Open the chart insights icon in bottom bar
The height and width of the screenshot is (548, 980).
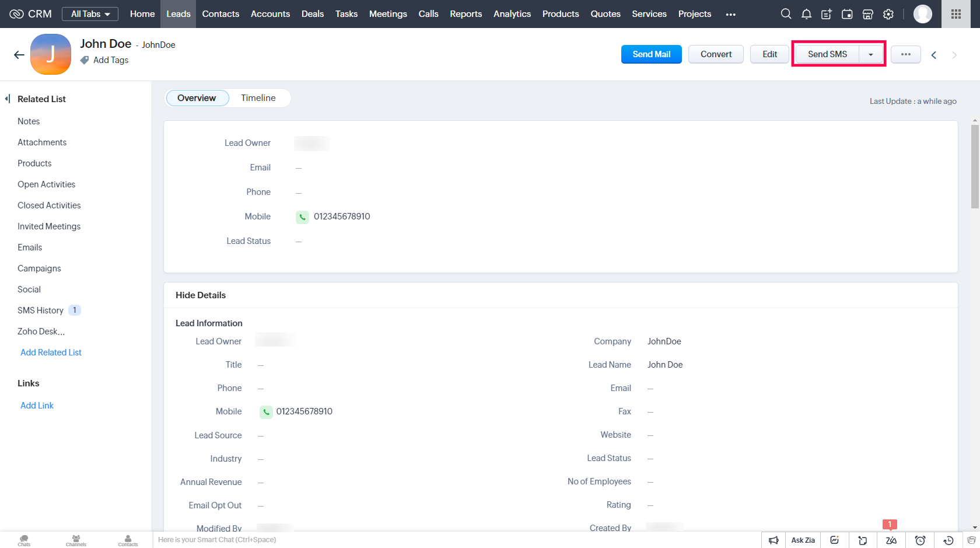click(x=834, y=540)
